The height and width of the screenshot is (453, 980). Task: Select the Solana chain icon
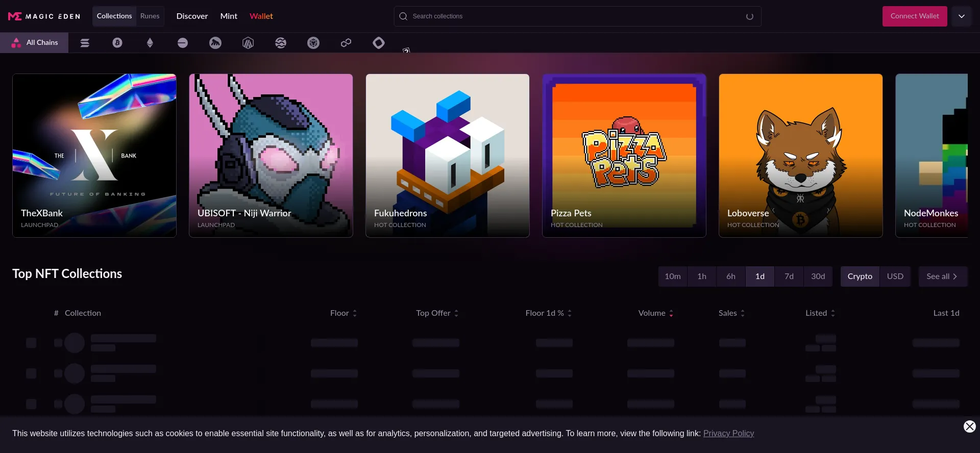pos(85,43)
